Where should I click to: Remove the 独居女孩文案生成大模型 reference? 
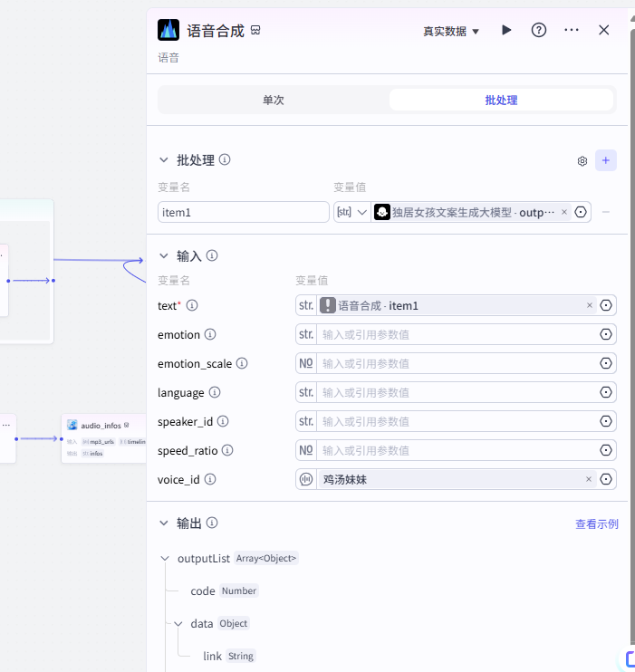(564, 212)
